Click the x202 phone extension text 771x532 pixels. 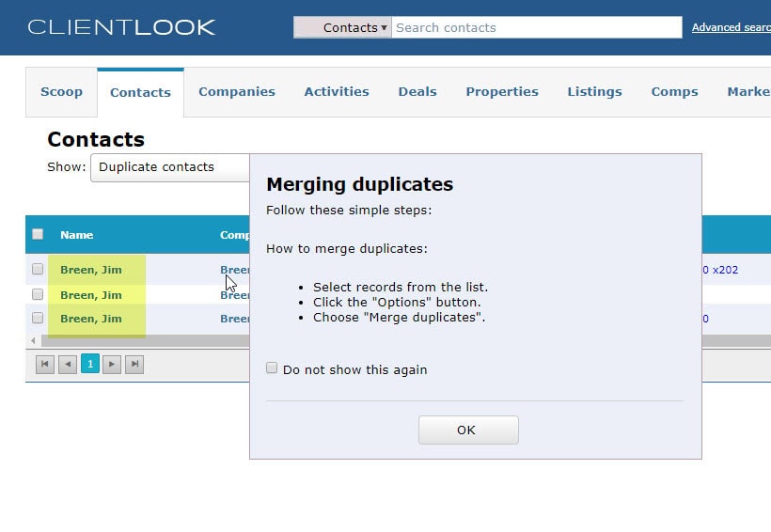tap(725, 270)
